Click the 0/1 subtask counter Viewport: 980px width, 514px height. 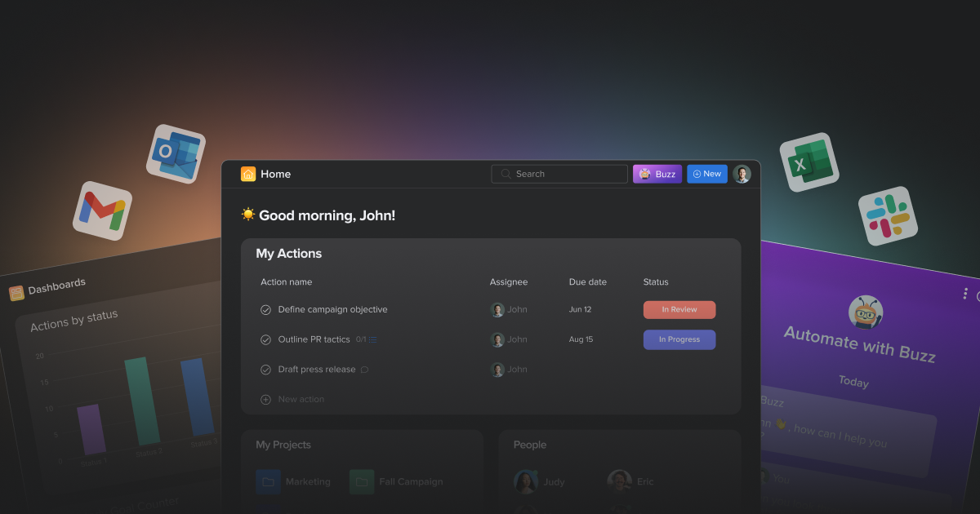tap(361, 339)
